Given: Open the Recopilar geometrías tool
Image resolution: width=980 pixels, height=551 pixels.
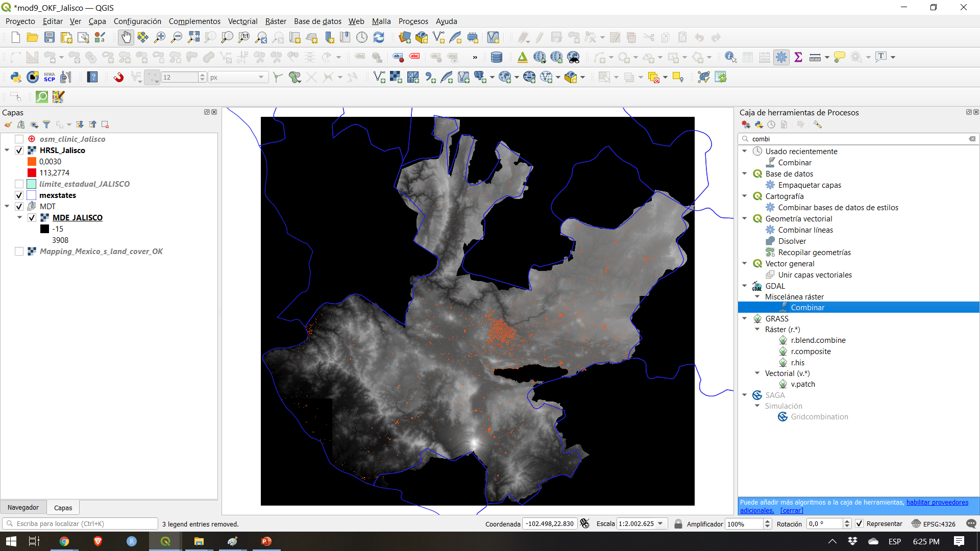Looking at the screenshot, I should pos(814,252).
